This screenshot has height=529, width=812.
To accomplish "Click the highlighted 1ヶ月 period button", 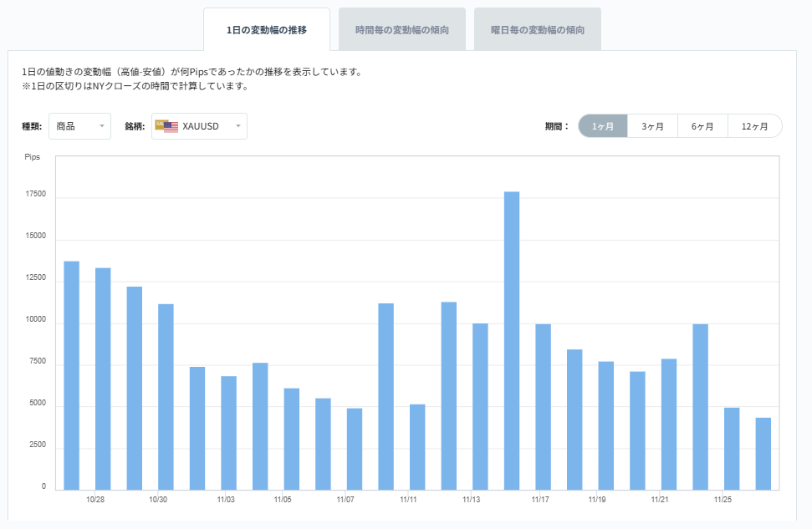I will pyautogui.click(x=601, y=125).
